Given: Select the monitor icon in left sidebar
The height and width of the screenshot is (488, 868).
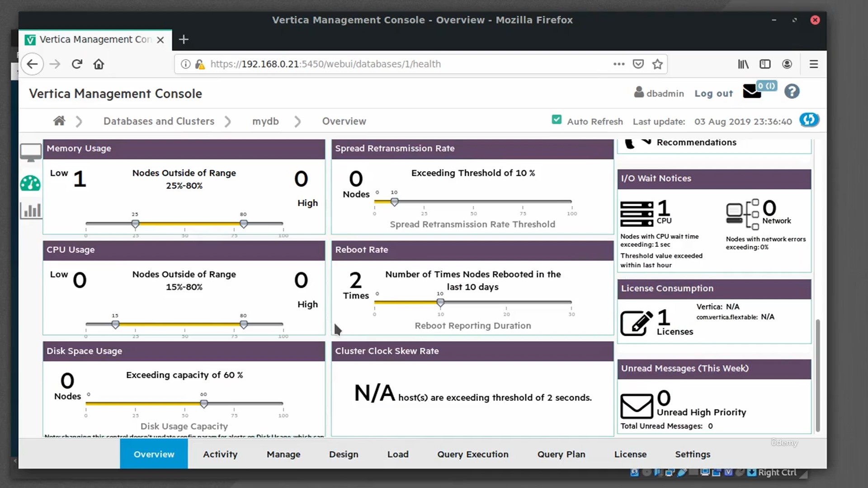Looking at the screenshot, I should coord(31,153).
